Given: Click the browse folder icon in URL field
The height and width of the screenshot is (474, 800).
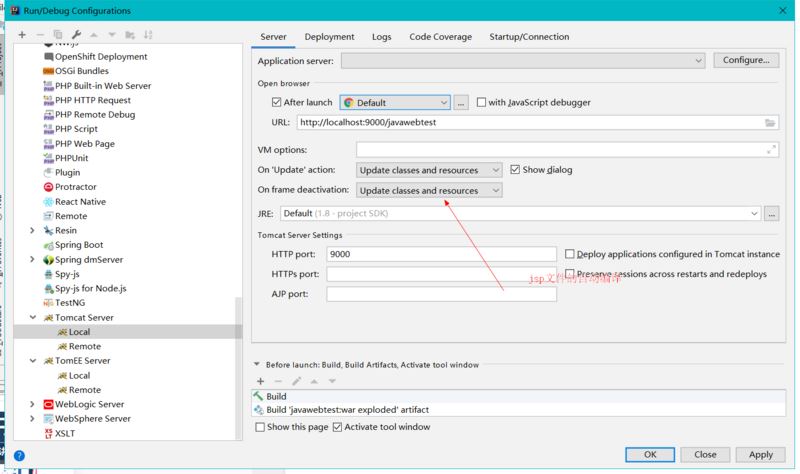Looking at the screenshot, I should (770, 123).
